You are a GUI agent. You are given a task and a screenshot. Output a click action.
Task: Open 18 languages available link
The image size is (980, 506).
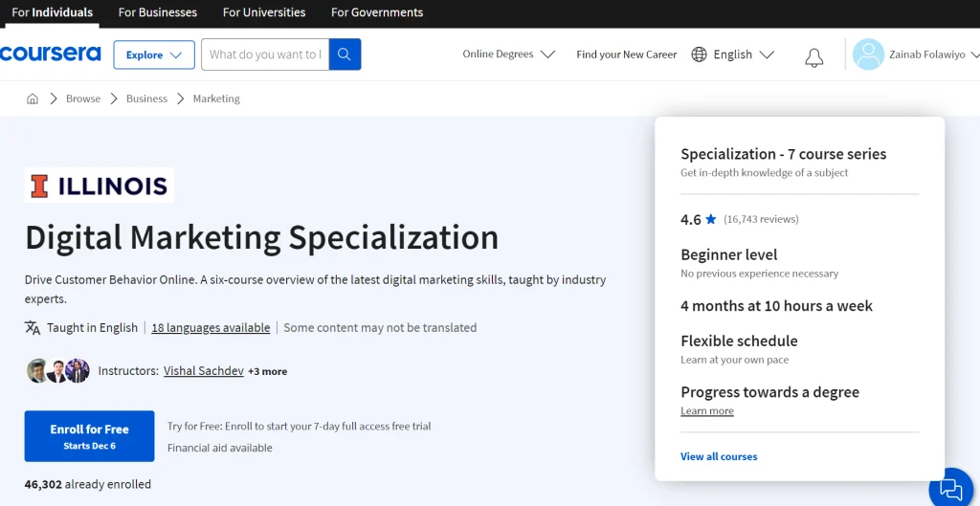(211, 327)
